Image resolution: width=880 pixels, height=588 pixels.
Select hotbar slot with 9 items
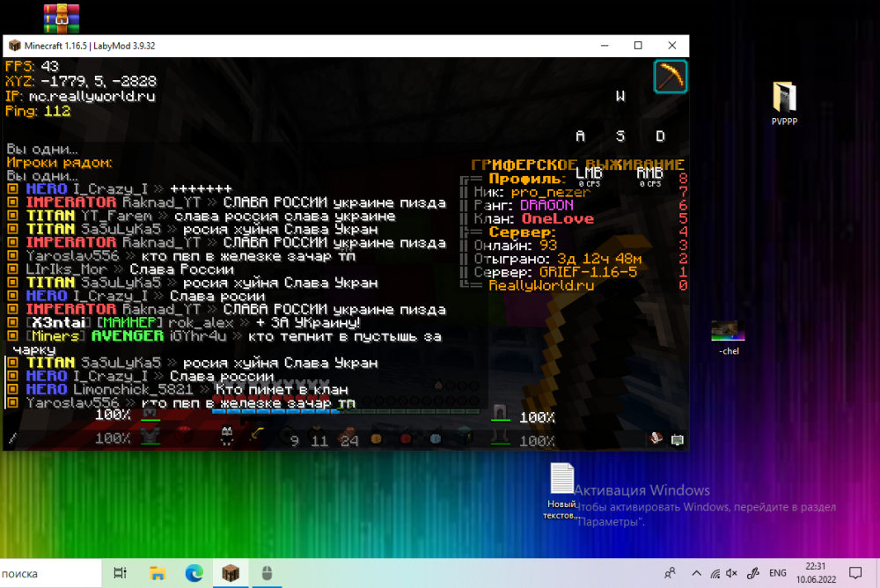(290, 437)
